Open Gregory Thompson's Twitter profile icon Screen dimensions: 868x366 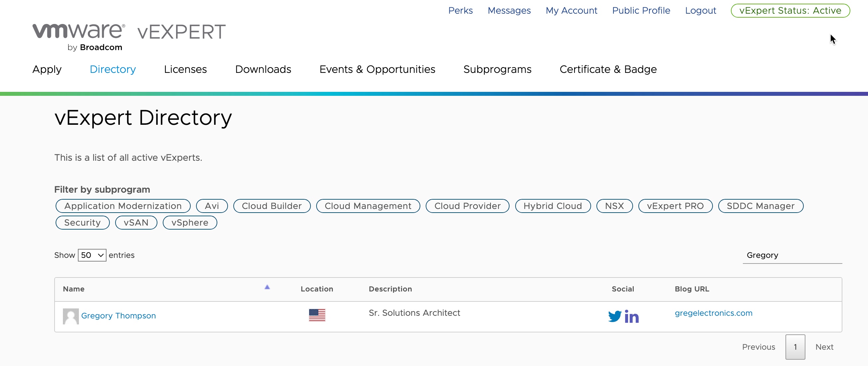[x=615, y=316]
